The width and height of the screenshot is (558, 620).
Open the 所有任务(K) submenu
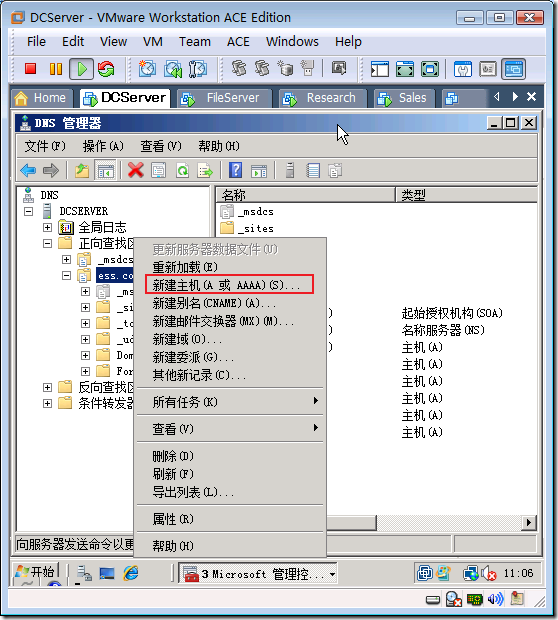tap(231, 402)
